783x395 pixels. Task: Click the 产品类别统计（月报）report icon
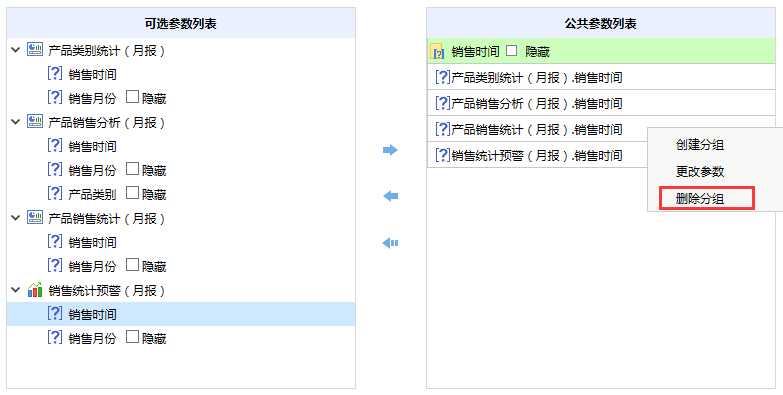35,49
